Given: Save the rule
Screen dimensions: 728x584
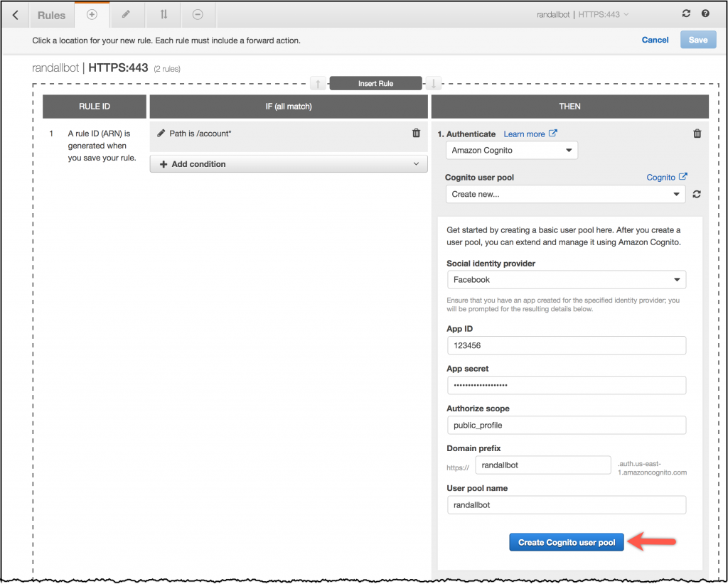Looking at the screenshot, I should click(x=698, y=40).
